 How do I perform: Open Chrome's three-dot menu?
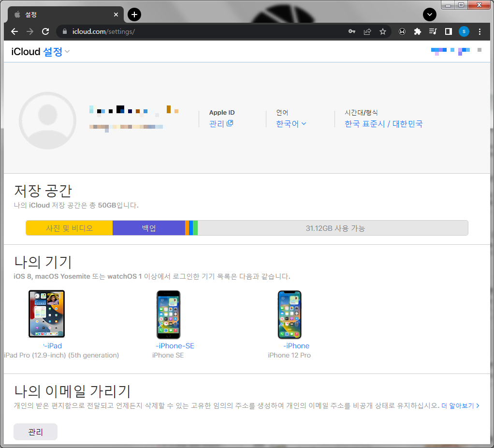[x=479, y=31]
